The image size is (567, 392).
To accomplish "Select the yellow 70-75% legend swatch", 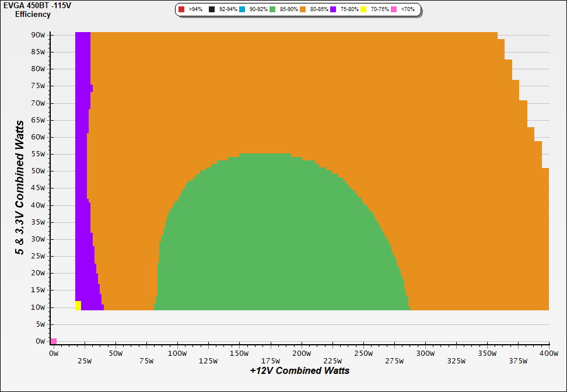I will pos(363,10).
